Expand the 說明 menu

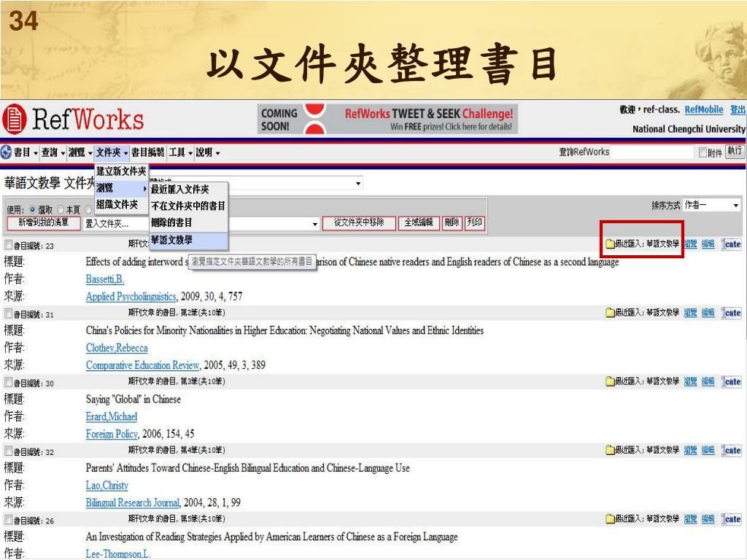tap(208, 152)
